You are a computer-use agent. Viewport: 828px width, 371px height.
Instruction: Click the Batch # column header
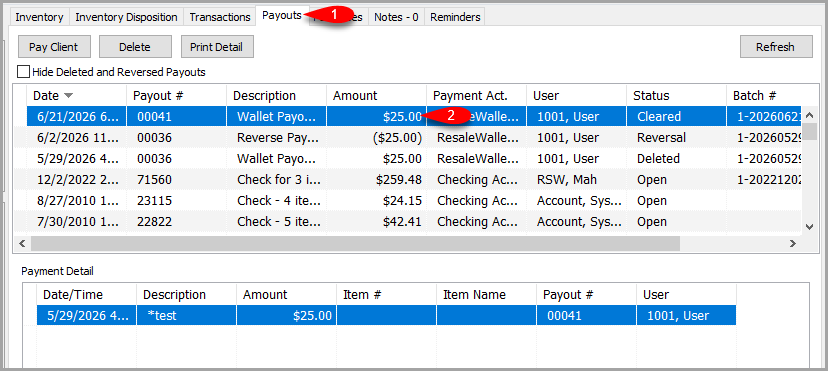click(765, 96)
